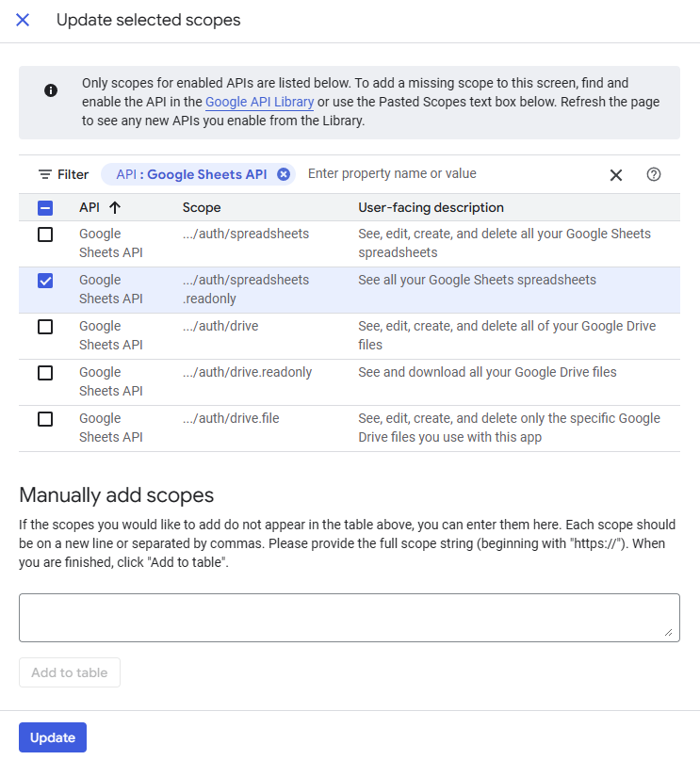The height and width of the screenshot is (760, 700).
Task: Clear all filters with the X icon
Action: pyautogui.click(x=615, y=174)
